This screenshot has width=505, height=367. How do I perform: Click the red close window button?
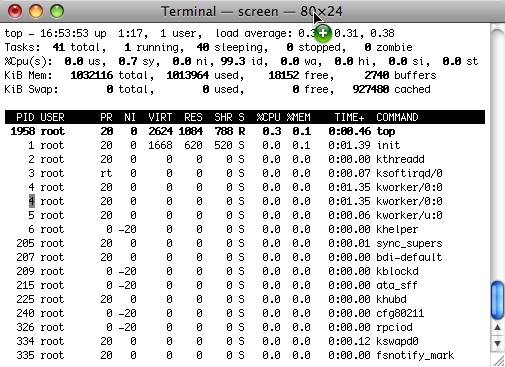(15, 11)
